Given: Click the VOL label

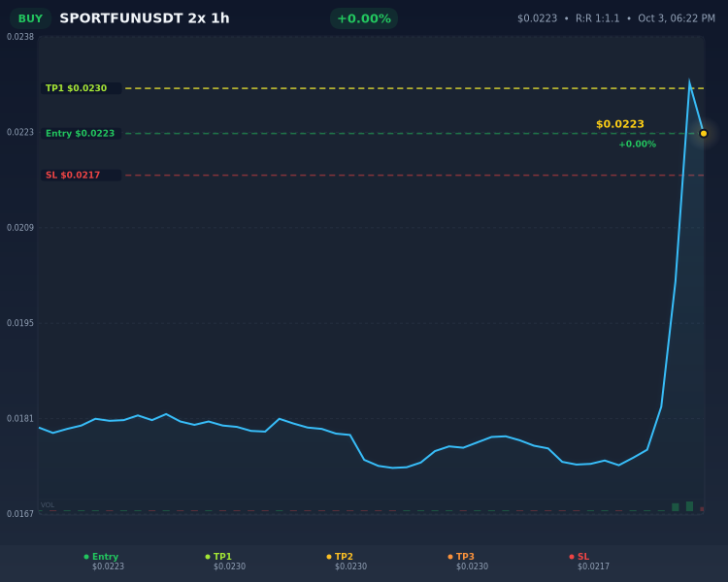Looking at the screenshot, I should coord(48,505).
